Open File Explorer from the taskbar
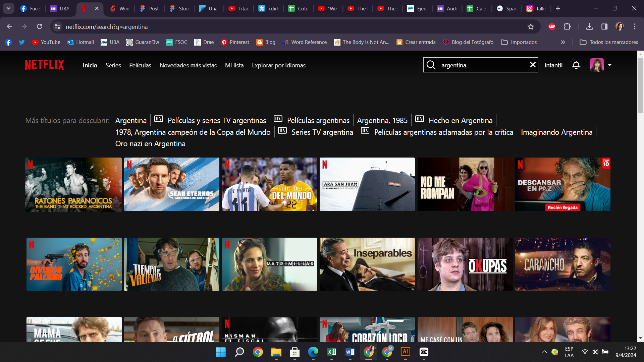644x362 pixels. (x=276, y=352)
